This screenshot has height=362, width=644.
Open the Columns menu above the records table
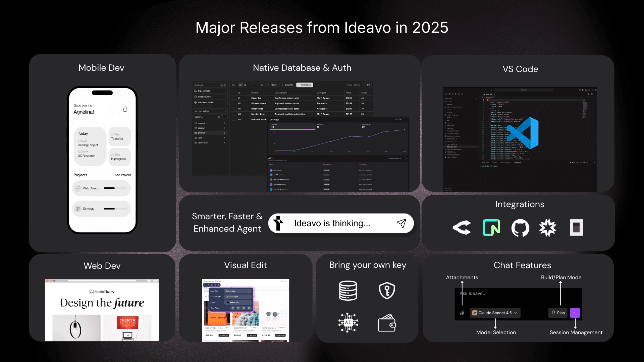click(287, 85)
